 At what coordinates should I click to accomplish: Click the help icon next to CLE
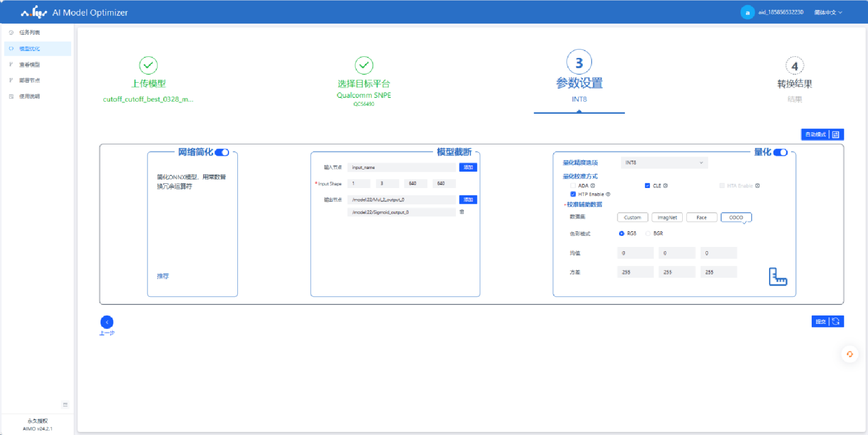[665, 185]
